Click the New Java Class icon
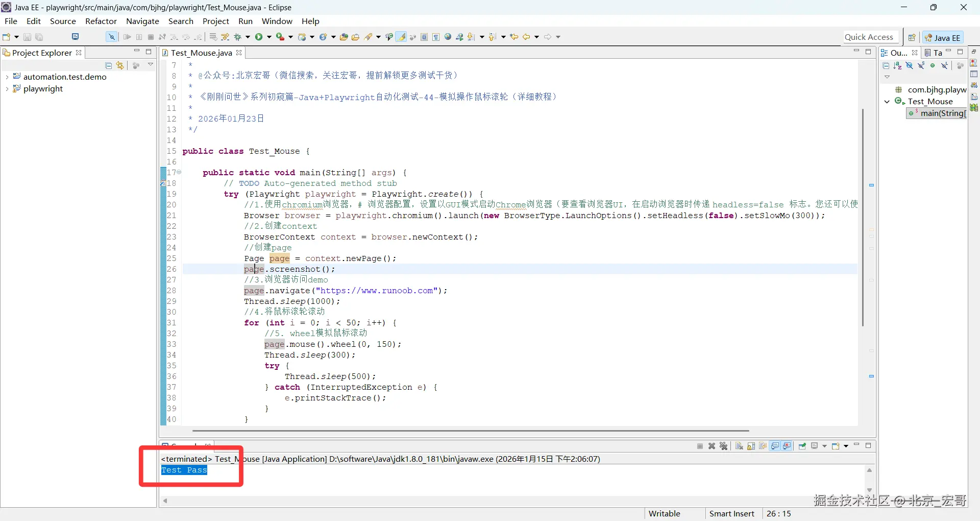This screenshot has height=521, width=980. point(323,37)
